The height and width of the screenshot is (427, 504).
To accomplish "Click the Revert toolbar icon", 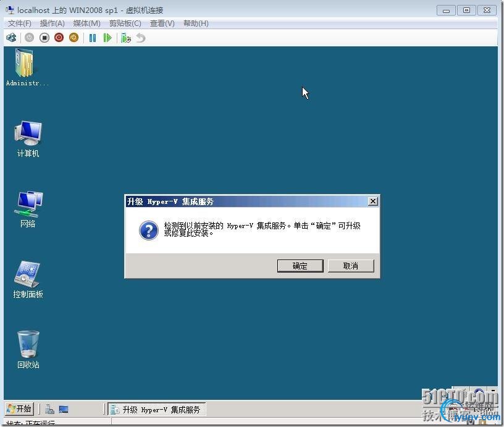I will pos(141,38).
